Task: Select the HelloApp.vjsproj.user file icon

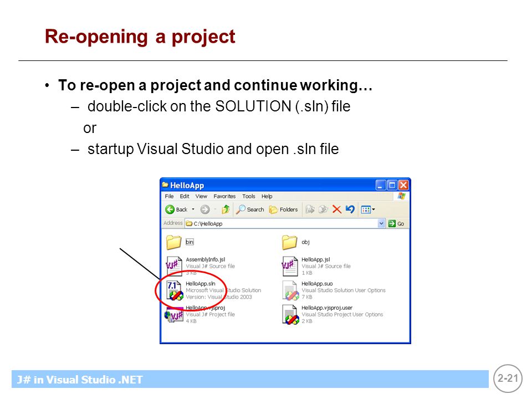Action: [290, 315]
